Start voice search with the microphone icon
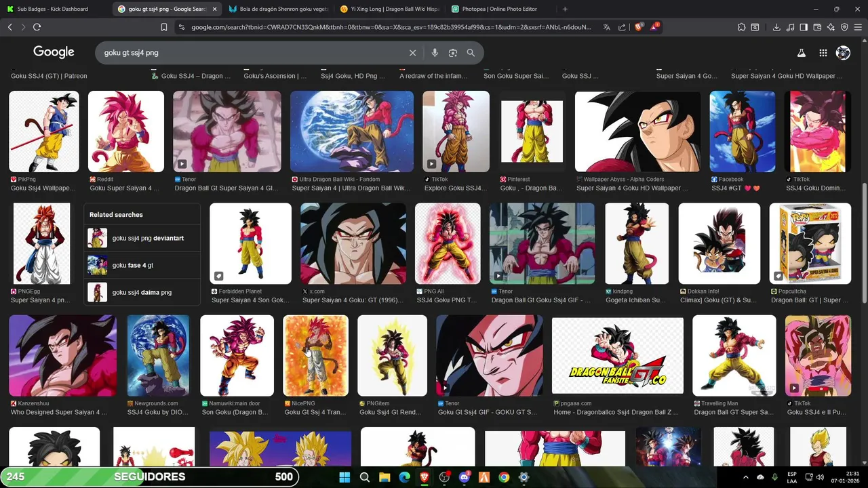Image resolution: width=868 pixels, height=488 pixels. point(435,53)
